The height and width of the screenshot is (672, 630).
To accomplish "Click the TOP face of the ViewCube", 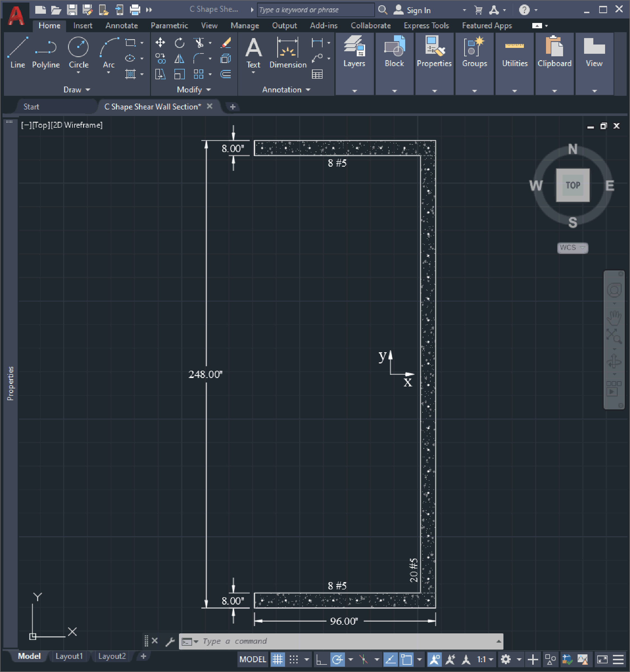I will 573,185.
